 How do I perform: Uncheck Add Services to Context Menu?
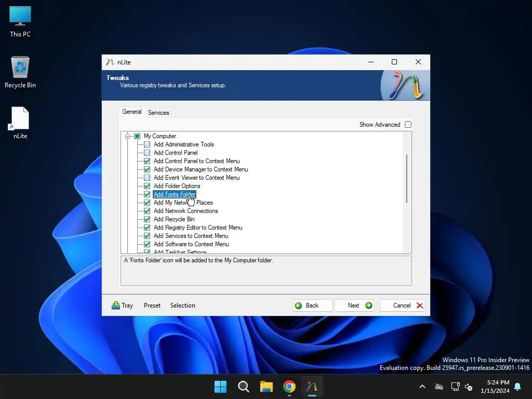[x=147, y=236]
